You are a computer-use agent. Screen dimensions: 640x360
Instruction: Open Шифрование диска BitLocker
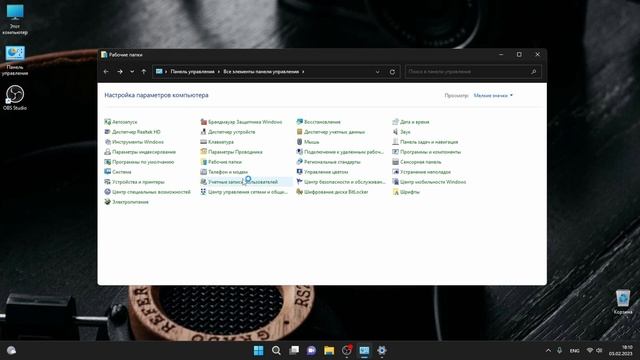point(332,192)
